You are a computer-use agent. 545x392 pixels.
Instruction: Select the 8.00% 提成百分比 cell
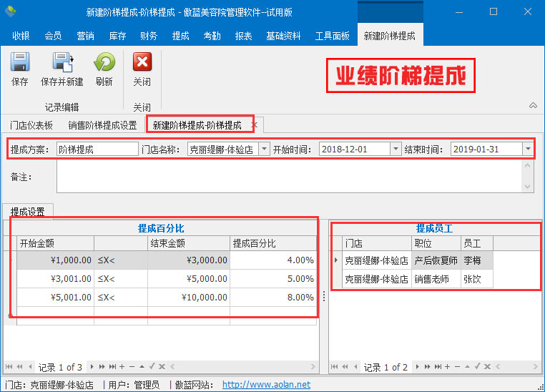coord(274,298)
